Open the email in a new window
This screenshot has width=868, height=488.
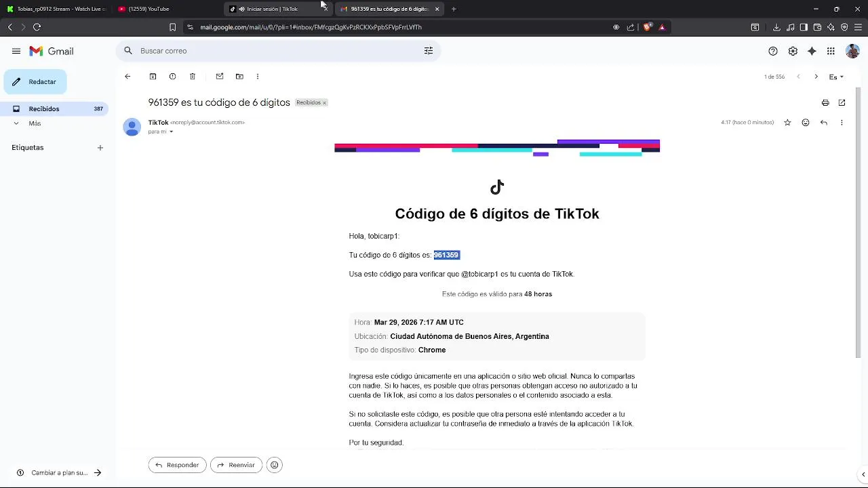point(842,103)
